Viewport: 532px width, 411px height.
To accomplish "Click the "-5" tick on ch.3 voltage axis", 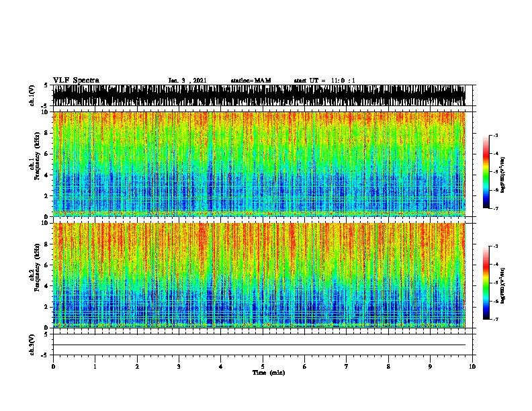I will tap(46, 355).
